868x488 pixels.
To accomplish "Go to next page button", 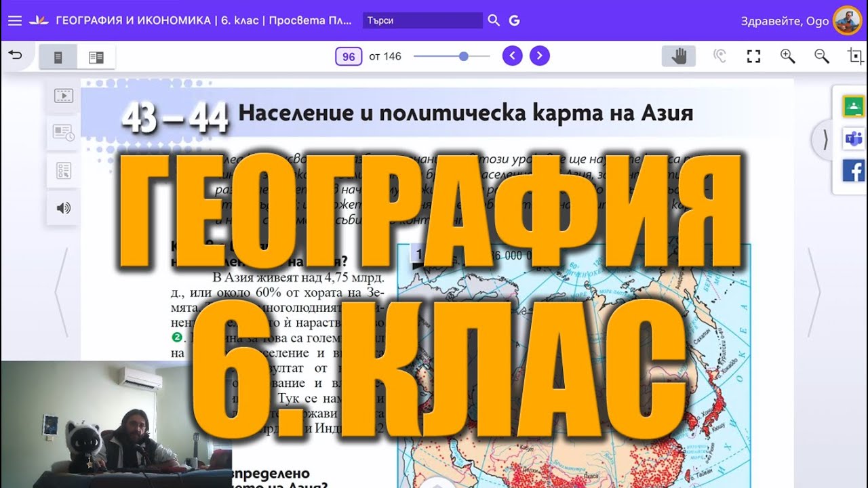I will pos(539,56).
